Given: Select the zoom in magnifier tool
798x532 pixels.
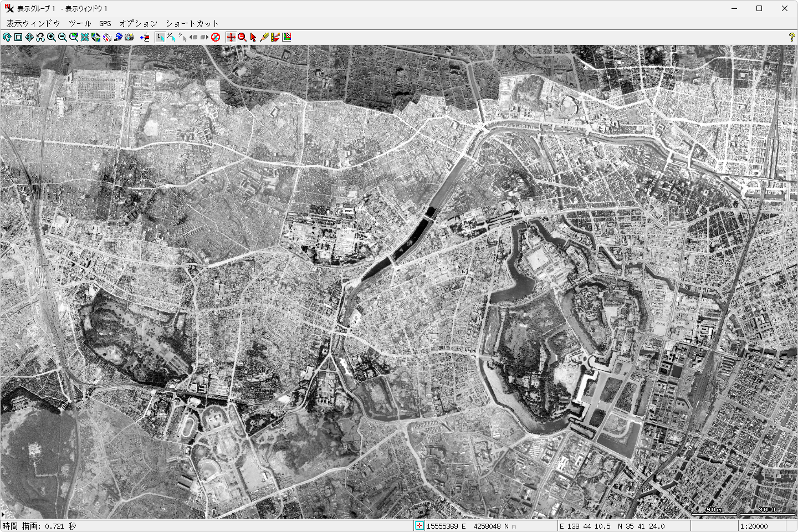Looking at the screenshot, I should 52,37.
